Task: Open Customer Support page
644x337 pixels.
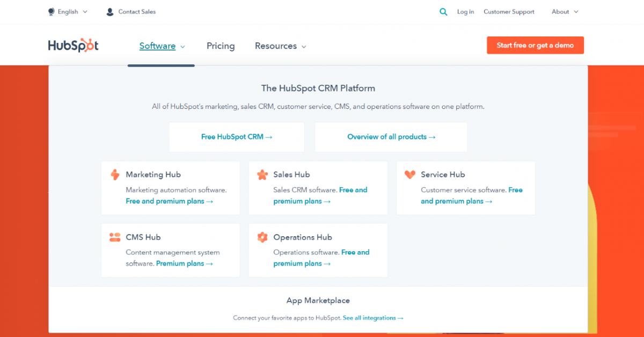Action: pos(509,11)
